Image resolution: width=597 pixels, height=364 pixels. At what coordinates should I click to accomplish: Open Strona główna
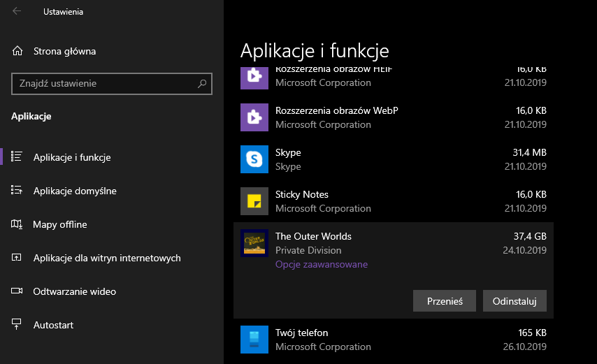coord(65,51)
